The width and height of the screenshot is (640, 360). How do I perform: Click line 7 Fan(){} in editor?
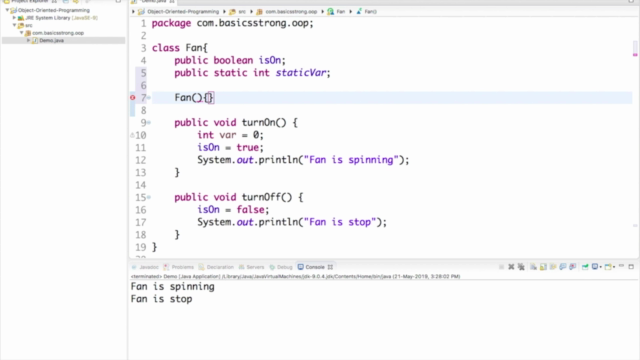[194, 98]
